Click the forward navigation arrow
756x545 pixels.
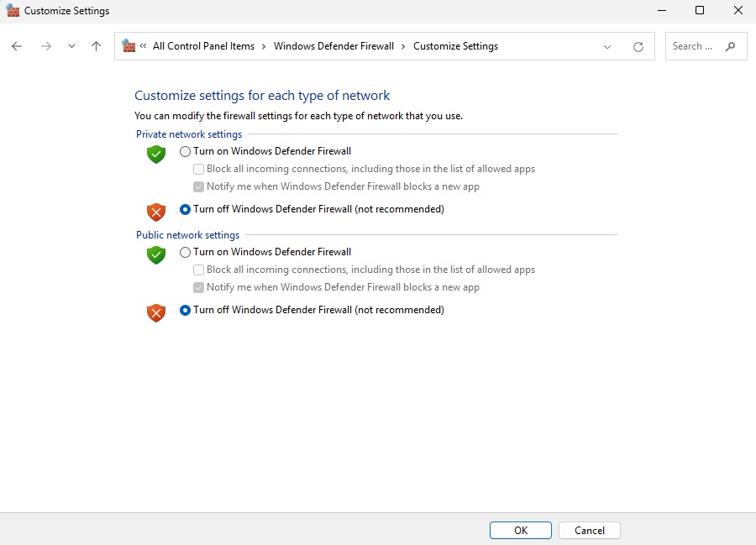coord(46,46)
